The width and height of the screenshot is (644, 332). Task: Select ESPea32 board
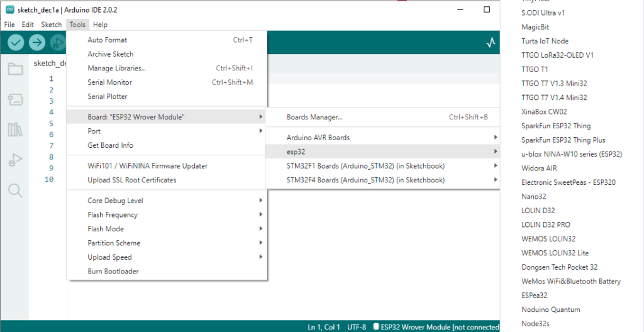point(535,296)
